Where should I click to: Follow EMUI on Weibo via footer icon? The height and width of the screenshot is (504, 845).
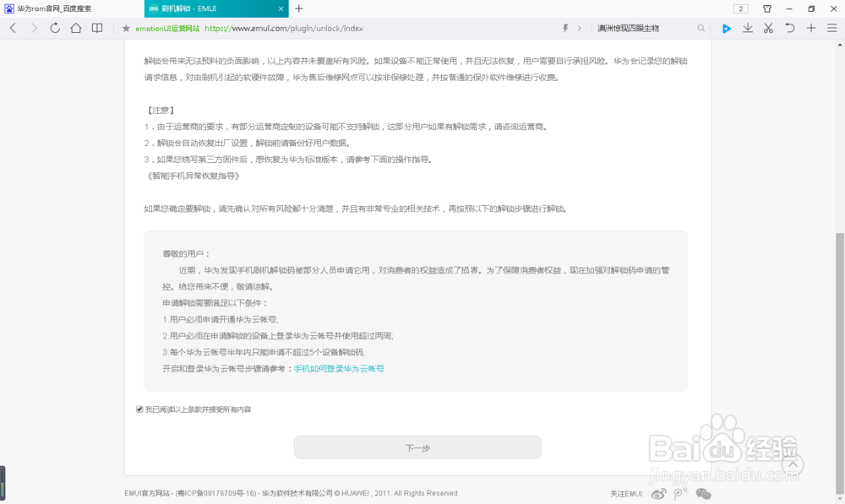pos(658,495)
